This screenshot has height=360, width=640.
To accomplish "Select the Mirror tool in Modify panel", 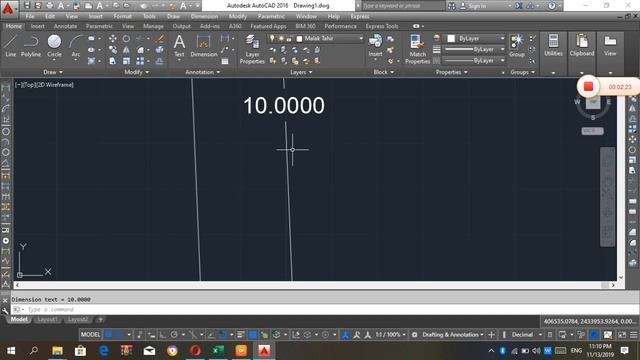I will [127, 50].
